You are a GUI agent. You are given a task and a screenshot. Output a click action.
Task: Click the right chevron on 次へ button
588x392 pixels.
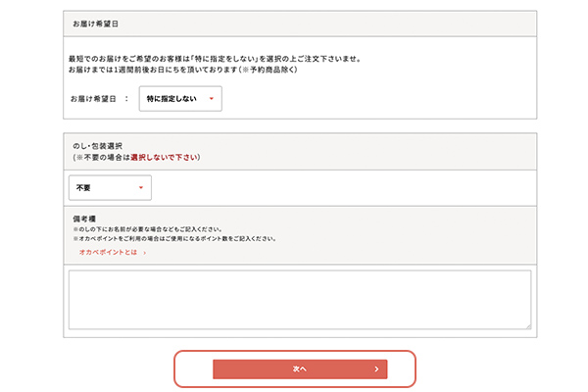376,369
